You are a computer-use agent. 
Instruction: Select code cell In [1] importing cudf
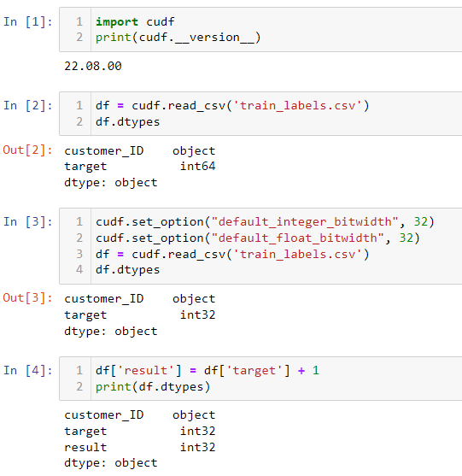click(260, 30)
